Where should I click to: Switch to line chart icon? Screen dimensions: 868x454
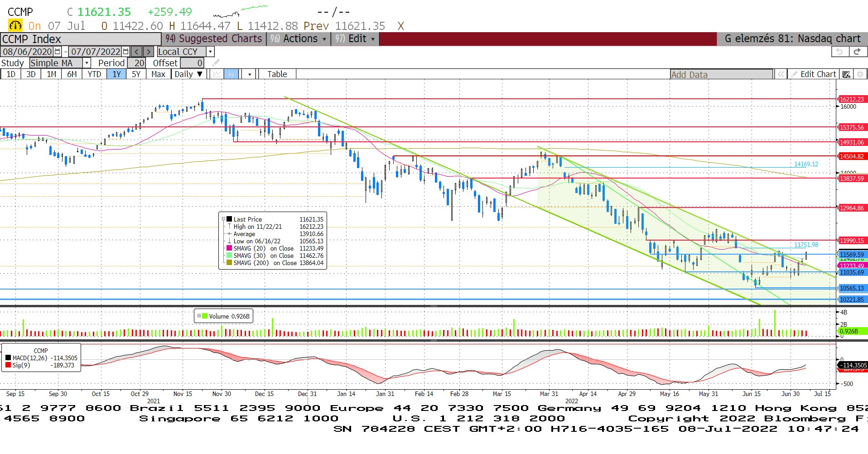(217, 74)
